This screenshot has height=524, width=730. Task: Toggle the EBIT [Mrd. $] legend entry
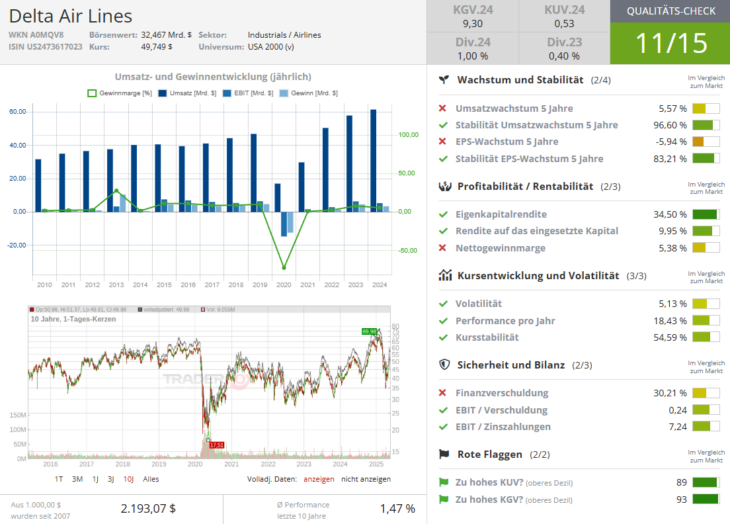(248, 93)
